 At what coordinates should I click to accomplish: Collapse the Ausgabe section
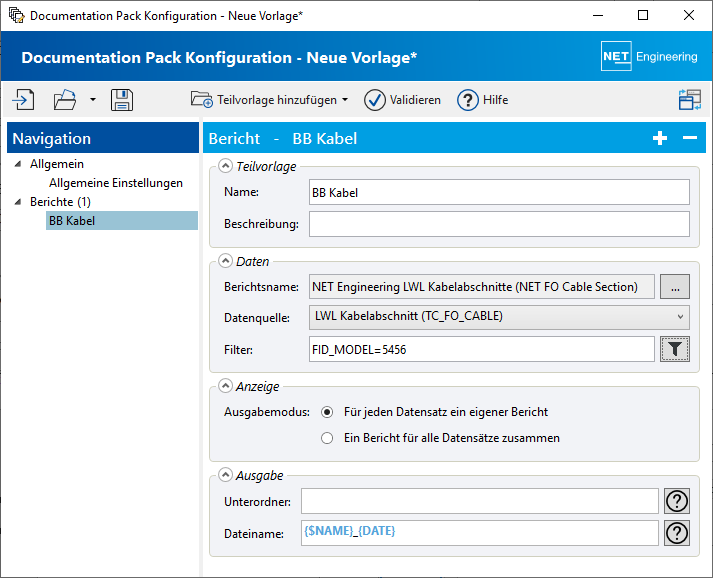[x=225, y=475]
